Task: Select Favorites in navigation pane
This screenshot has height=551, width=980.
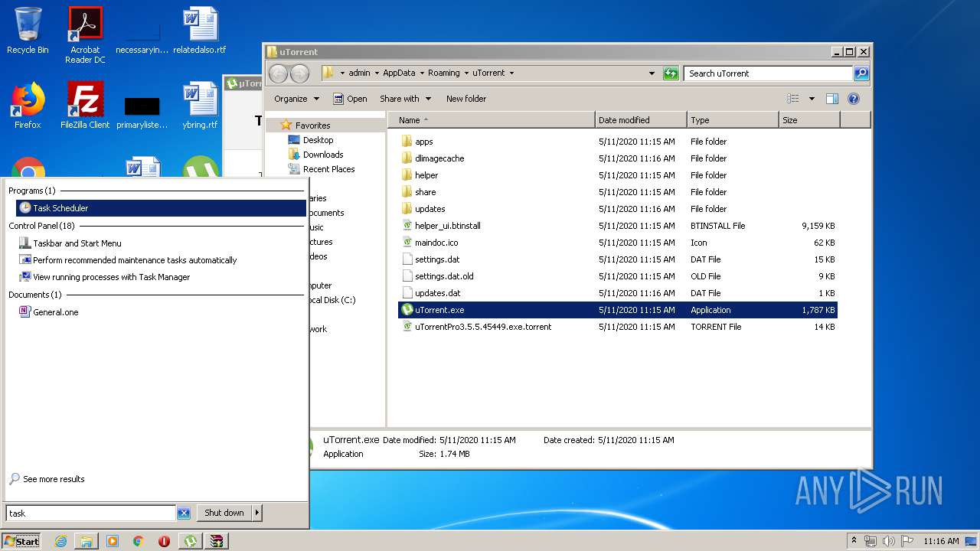Action: pos(312,126)
